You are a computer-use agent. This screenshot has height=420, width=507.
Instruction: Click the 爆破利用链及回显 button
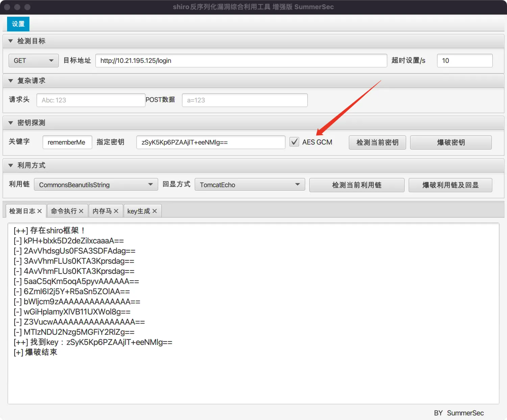pyautogui.click(x=450, y=185)
